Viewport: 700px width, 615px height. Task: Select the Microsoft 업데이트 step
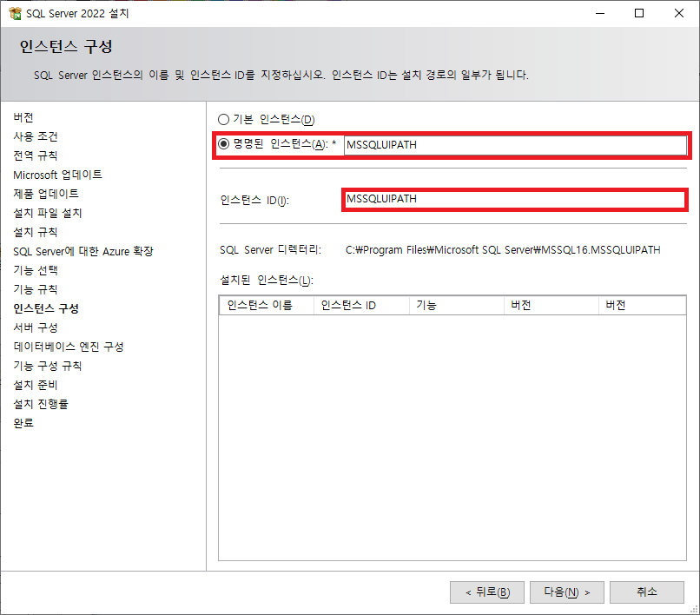pyautogui.click(x=57, y=175)
